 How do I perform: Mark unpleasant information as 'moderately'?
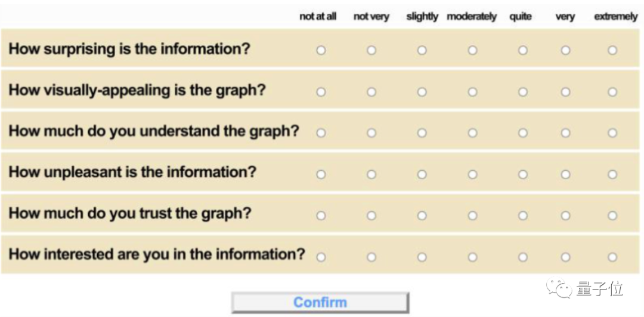coord(472,174)
